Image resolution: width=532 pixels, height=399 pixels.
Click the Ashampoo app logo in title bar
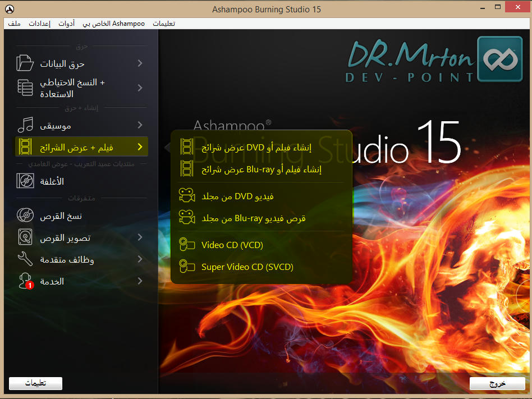tap(10, 9)
